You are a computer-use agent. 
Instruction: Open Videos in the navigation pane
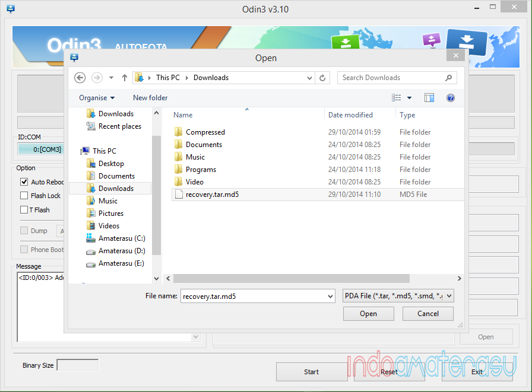point(103,226)
